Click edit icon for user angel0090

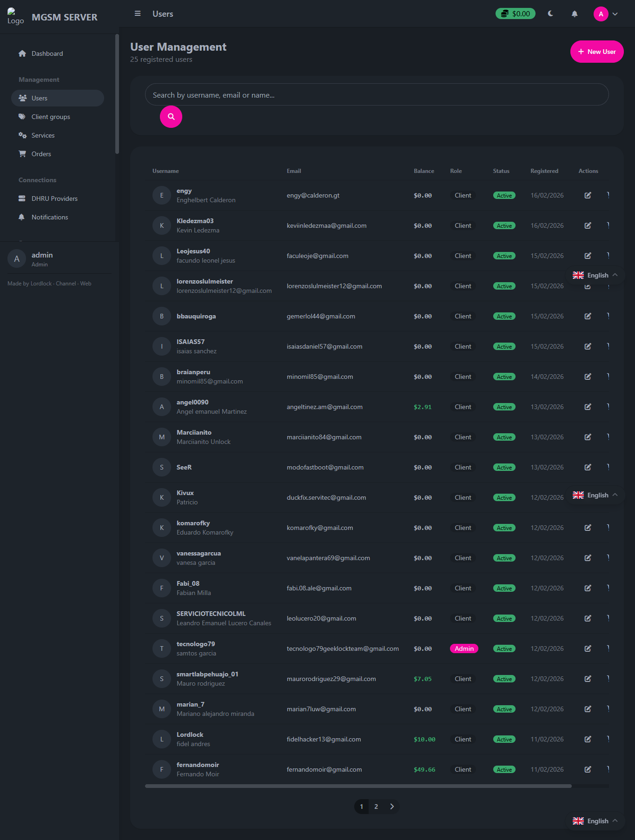point(588,407)
